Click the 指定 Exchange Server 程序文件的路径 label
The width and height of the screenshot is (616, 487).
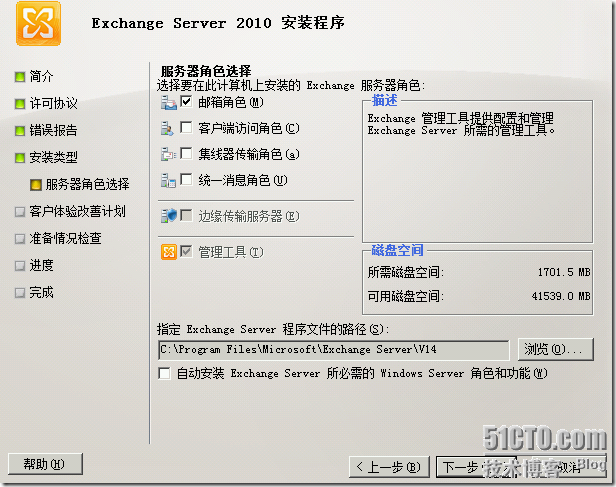coord(272,329)
